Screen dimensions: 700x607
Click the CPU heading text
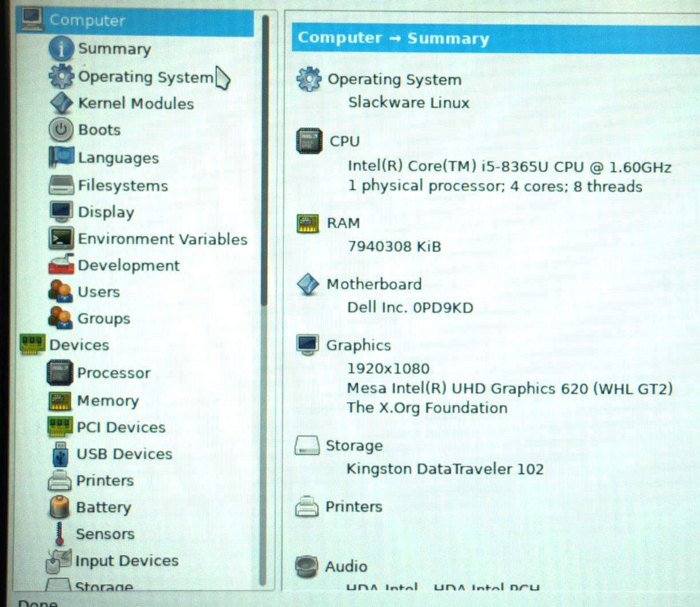345,141
